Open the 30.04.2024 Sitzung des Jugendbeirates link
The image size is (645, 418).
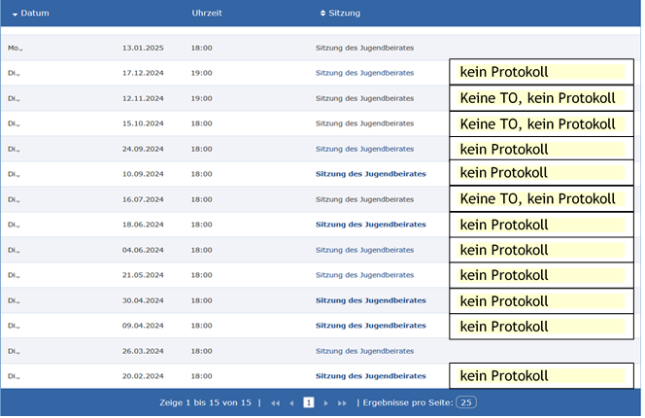[x=370, y=300]
